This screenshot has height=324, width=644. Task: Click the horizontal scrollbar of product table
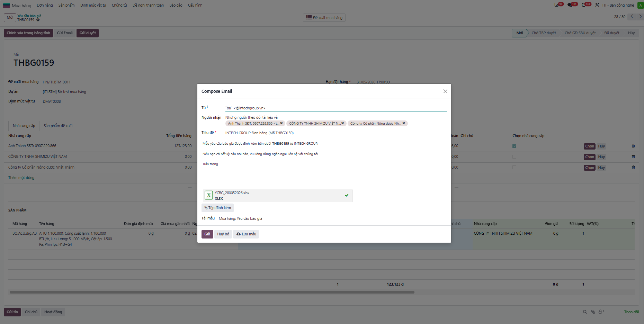tap(212, 292)
